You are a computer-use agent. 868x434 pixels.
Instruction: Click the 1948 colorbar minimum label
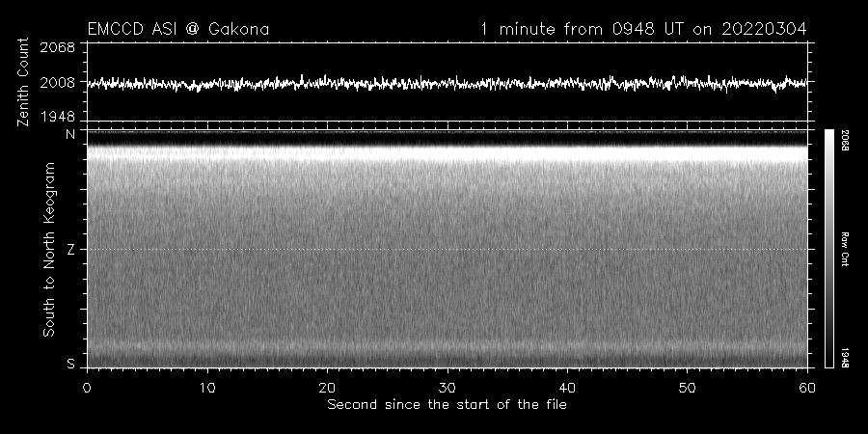tap(845, 358)
